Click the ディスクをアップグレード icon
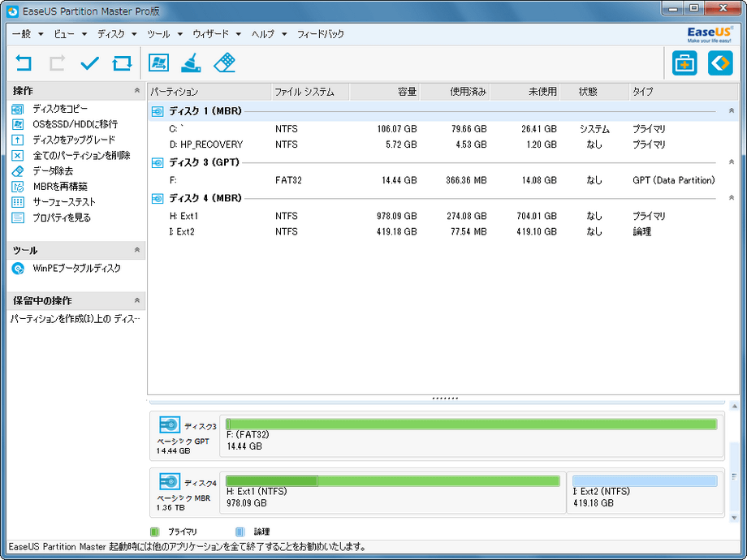Viewport: 747px width, 560px height. pos(18,140)
